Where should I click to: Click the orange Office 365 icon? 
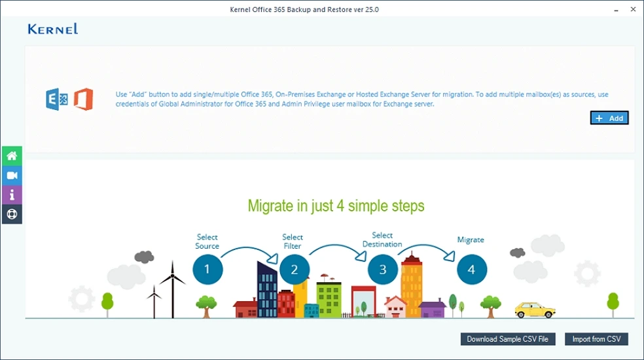[83, 99]
